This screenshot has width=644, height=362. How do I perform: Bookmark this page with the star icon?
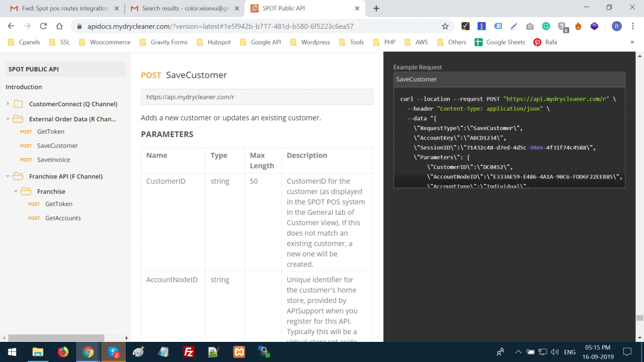(x=445, y=26)
